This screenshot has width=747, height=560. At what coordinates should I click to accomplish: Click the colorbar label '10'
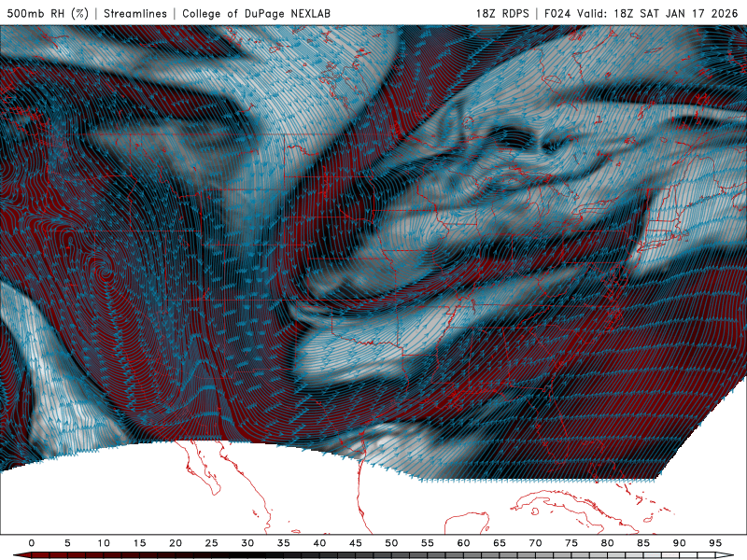click(x=104, y=543)
